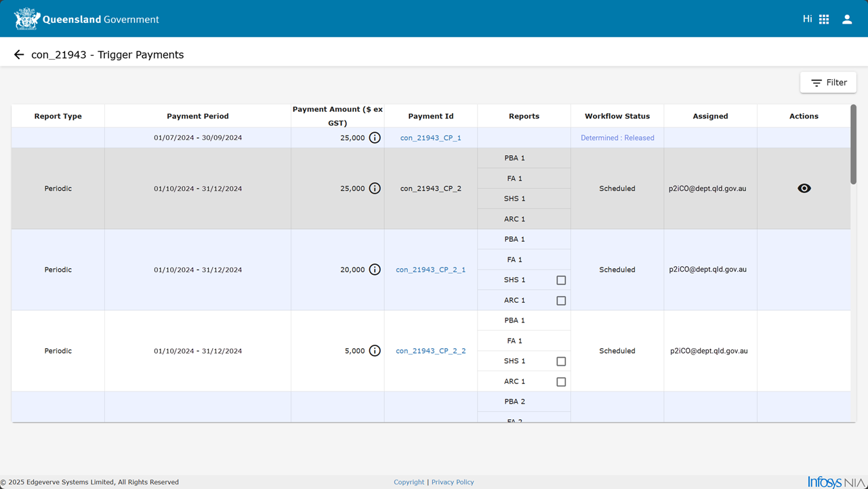Click the table's vertical scrollbar
Screen dimensions: 868x489
(x=853, y=144)
